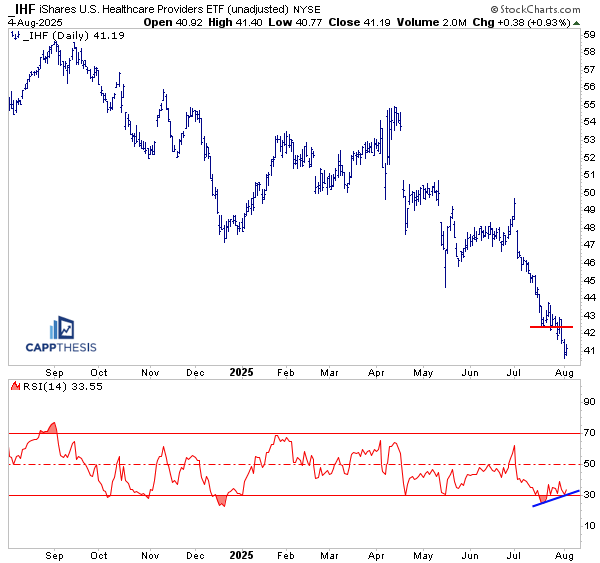
Task: Click the Open 40.92 value
Action: (x=173, y=23)
